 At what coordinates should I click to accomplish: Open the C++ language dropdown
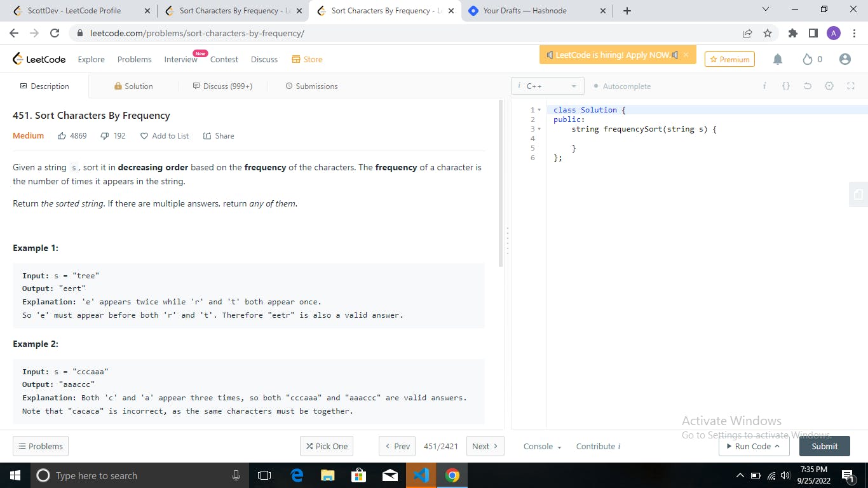point(547,86)
